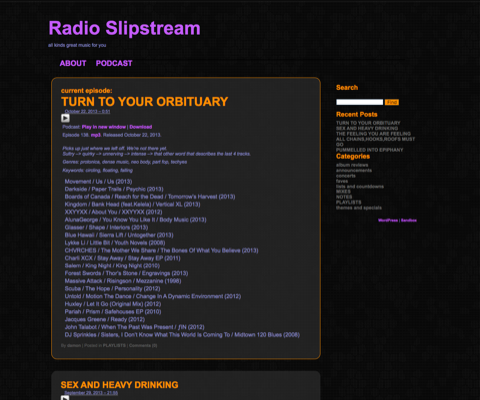Screen dimensions: 480x400
Task: Open the ABOUT page
Action: [x=73, y=63]
